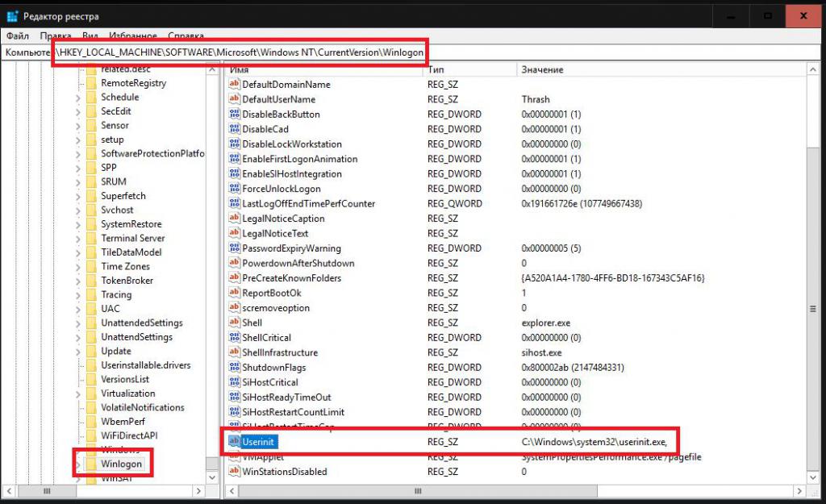The width and height of the screenshot is (826, 504).
Task: Click the LastLogOffEndTimePerfCounter QWORD icon
Action: tap(235, 202)
